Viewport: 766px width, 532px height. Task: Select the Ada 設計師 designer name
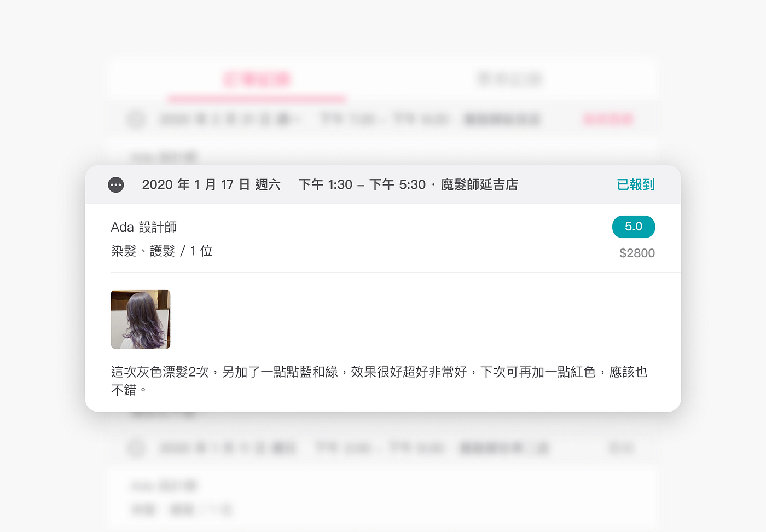pos(144,227)
